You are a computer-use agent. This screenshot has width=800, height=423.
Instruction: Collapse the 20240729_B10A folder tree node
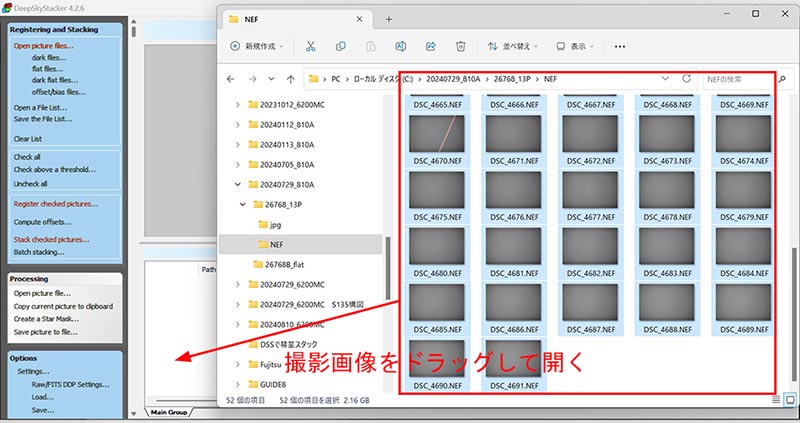(237, 184)
